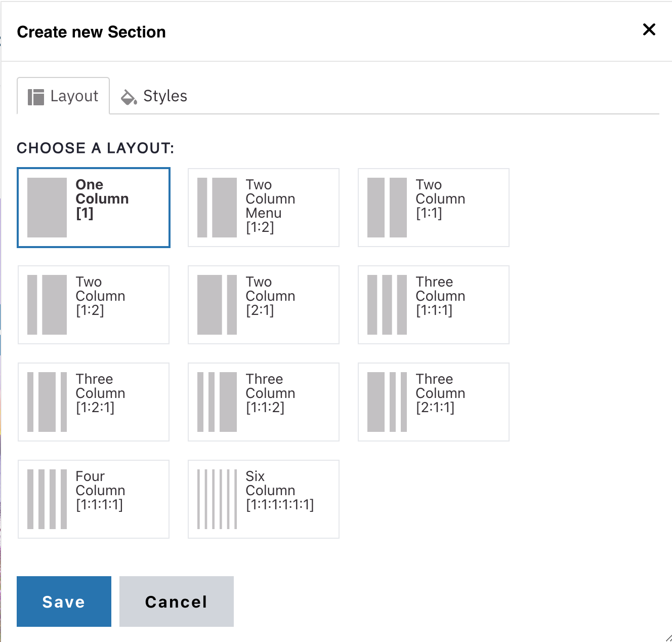Click the paint bucket Styles icon
The image size is (672, 642).
[x=129, y=97]
